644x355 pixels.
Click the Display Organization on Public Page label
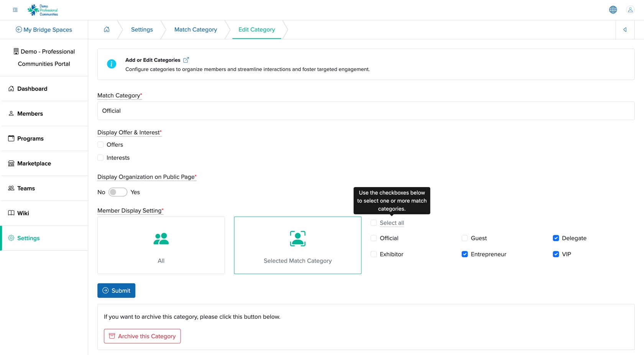147,177
